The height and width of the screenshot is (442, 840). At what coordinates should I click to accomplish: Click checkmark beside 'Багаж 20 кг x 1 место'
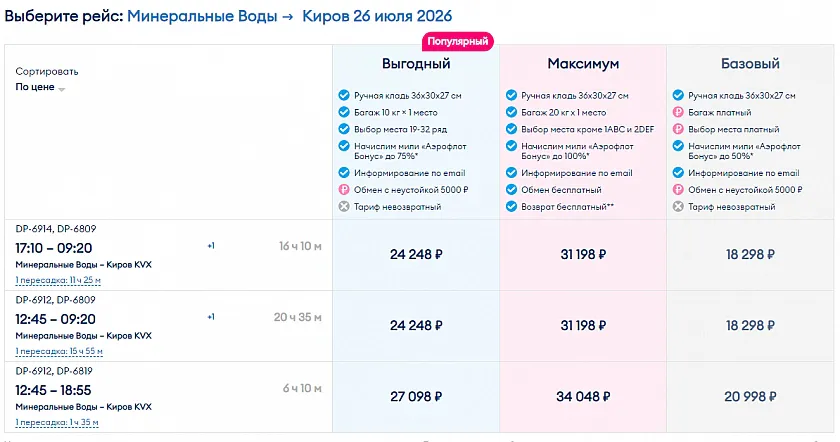pyautogui.click(x=511, y=113)
